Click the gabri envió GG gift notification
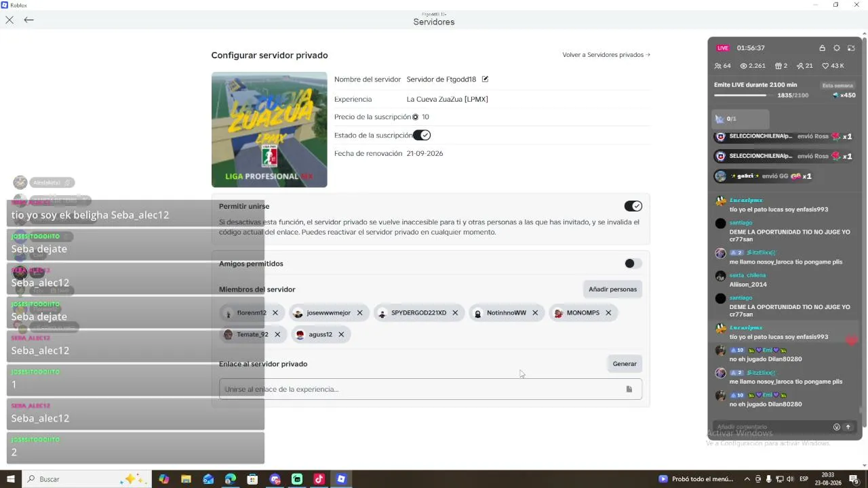 pos(764,176)
